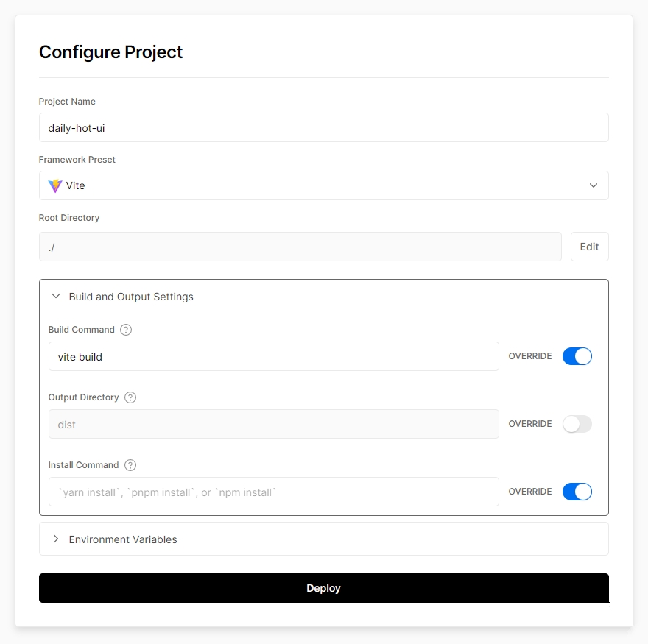Expand the Environment Variables section
Image resolution: width=648 pixels, height=644 pixels.
coord(323,539)
